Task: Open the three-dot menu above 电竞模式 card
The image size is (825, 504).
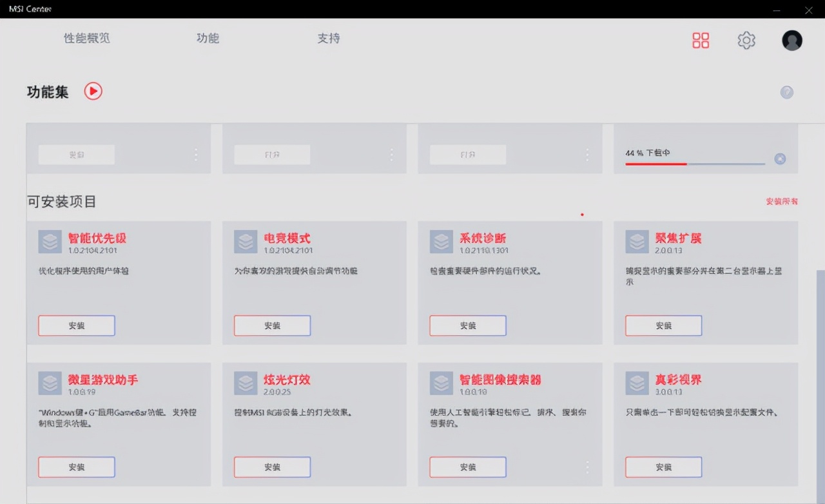Action: 392,155
